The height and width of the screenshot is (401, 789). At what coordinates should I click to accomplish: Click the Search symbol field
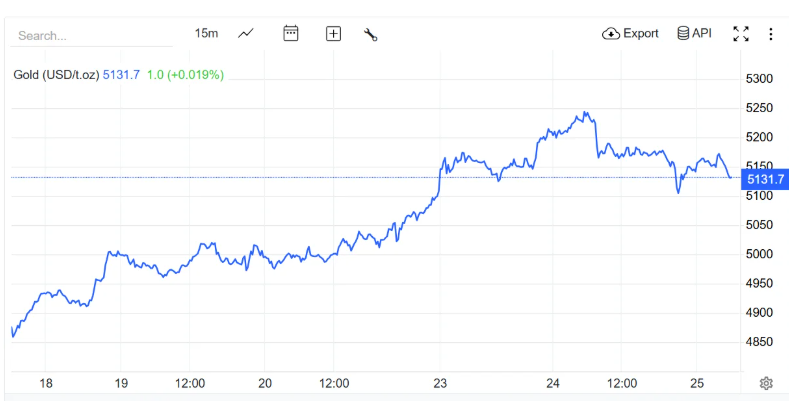coord(90,35)
